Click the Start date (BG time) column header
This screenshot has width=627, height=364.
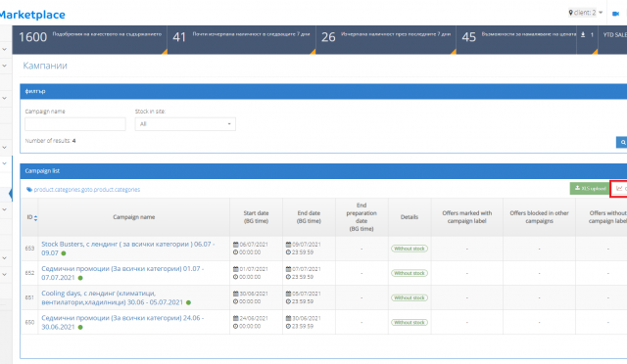point(256,217)
